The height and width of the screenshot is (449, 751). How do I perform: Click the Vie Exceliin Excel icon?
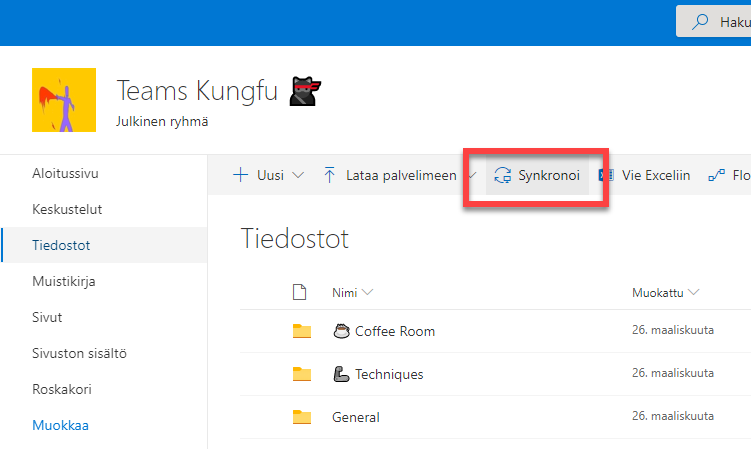605,175
